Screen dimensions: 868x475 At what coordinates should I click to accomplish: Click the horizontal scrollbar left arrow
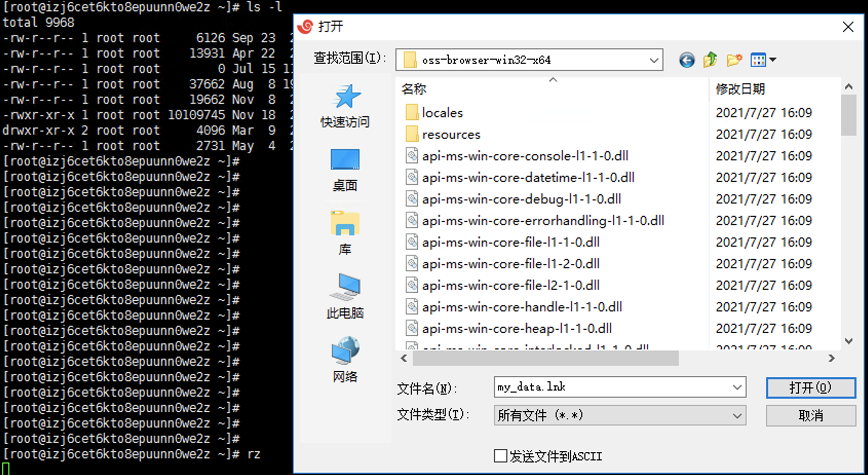(404, 358)
